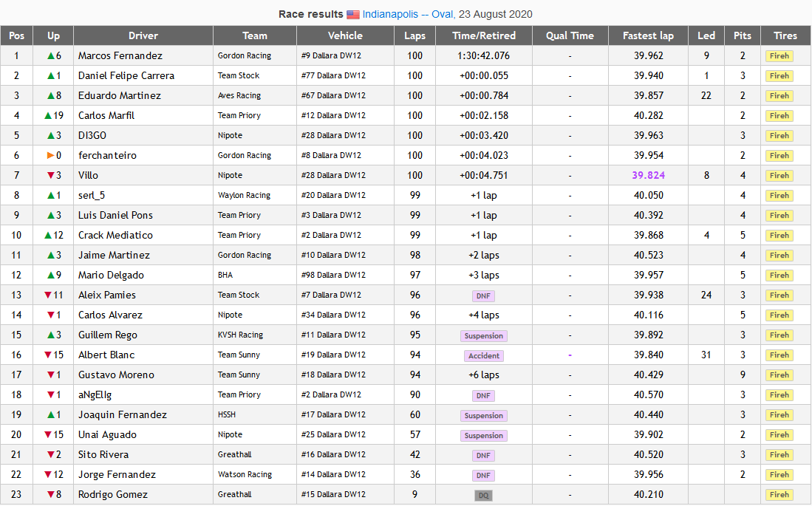The width and height of the screenshot is (812, 506).
Task: Click the Laps column header
Action: click(414, 35)
